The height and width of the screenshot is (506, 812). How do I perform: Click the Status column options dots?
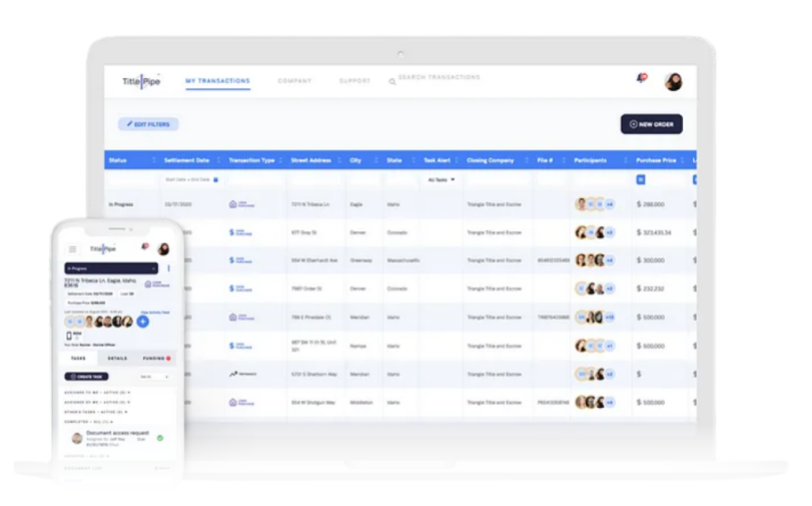point(154,160)
